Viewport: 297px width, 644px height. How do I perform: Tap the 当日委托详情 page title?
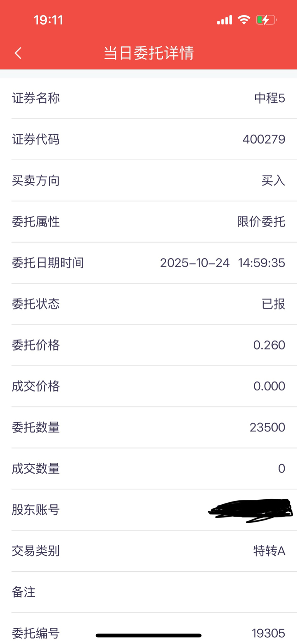pyautogui.click(x=148, y=53)
